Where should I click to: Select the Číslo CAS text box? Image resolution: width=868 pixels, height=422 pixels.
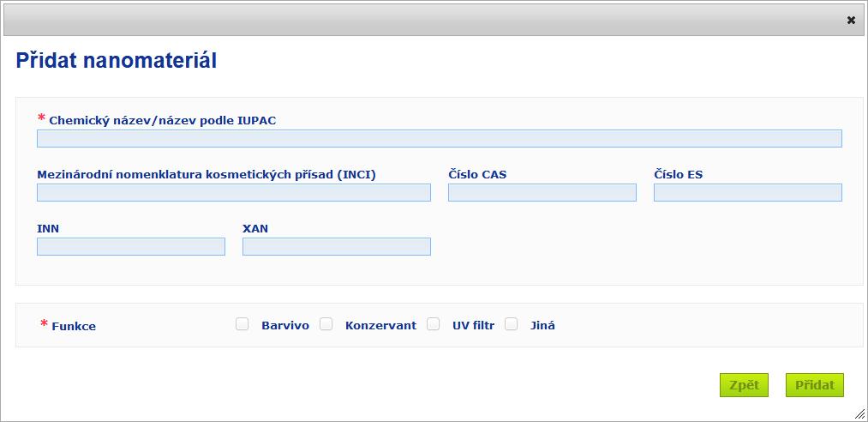click(542, 193)
